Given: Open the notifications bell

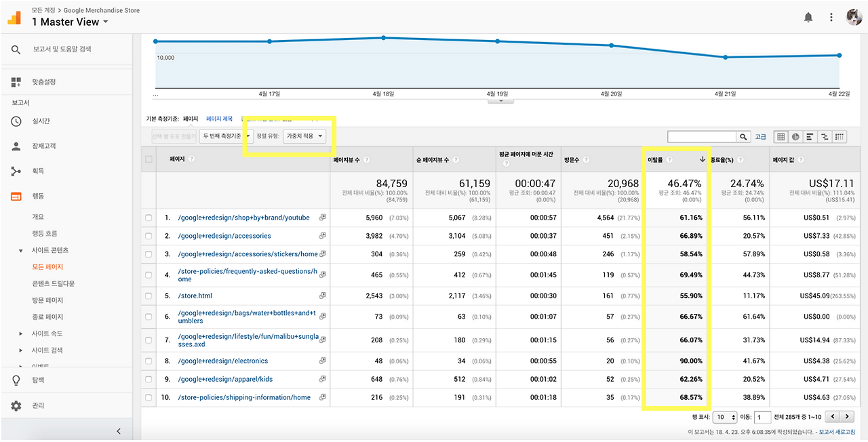Looking at the screenshot, I should [808, 18].
